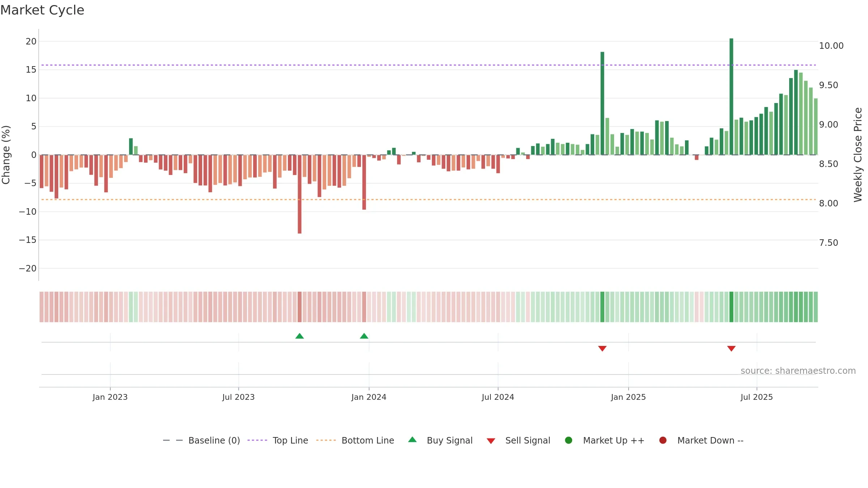Click the −20 tick on left axis
Viewport: 868px width, 488px height.
tap(28, 269)
